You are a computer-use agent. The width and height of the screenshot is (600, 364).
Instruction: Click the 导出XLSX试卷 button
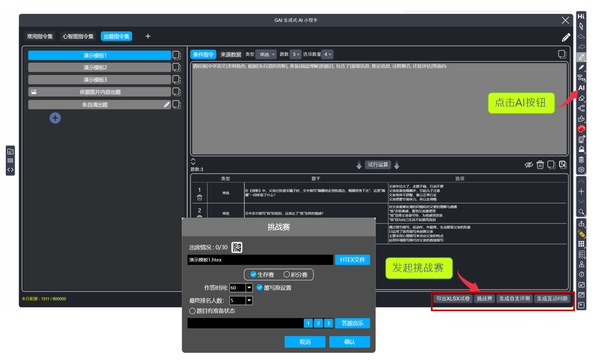pyautogui.click(x=453, y=298)
